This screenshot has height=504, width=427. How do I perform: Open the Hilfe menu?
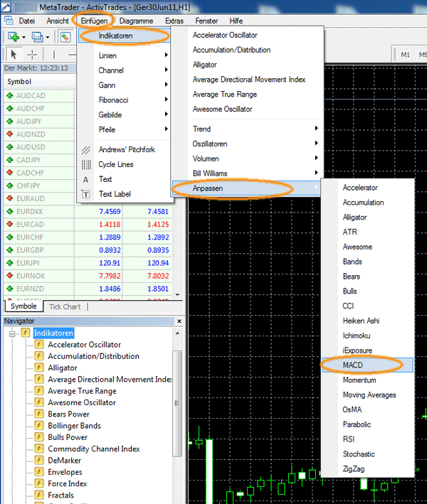point(236,21)
